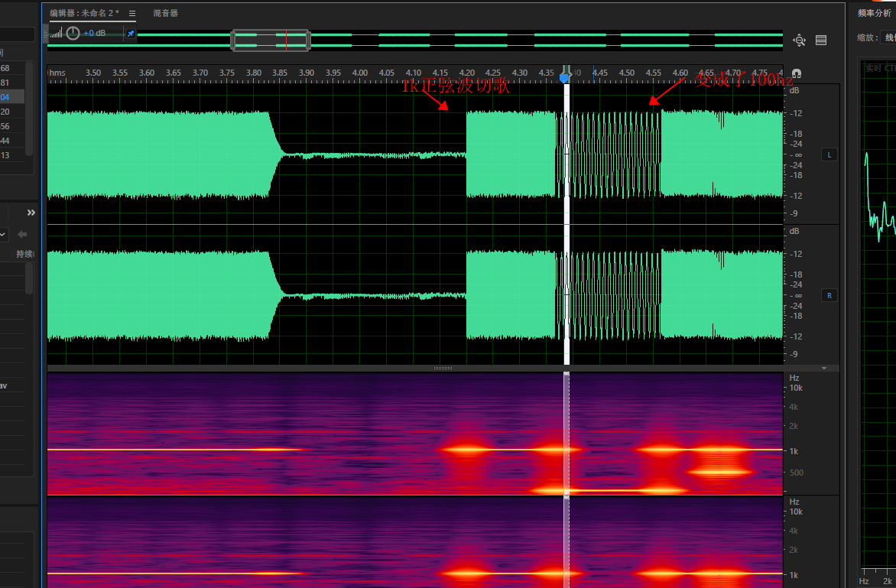Expand hidden panels with double chevron

(x=31, y=213)
